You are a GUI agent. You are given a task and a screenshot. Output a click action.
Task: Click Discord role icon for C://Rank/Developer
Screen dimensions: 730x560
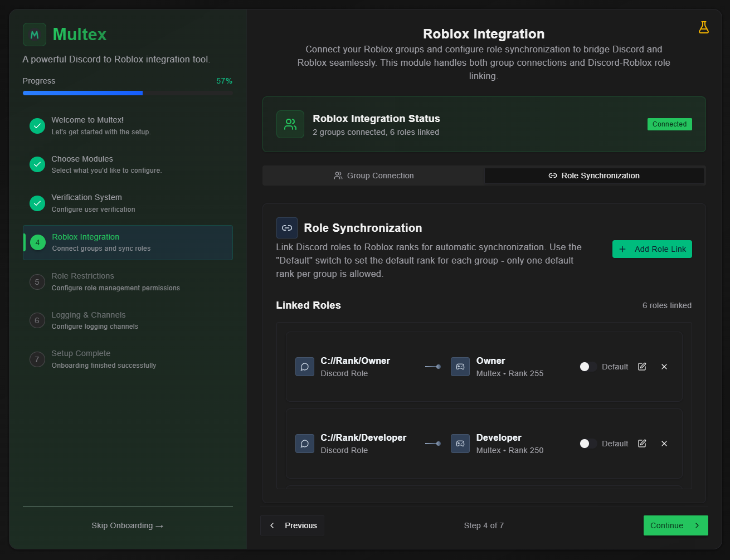(x=305, y=444)
